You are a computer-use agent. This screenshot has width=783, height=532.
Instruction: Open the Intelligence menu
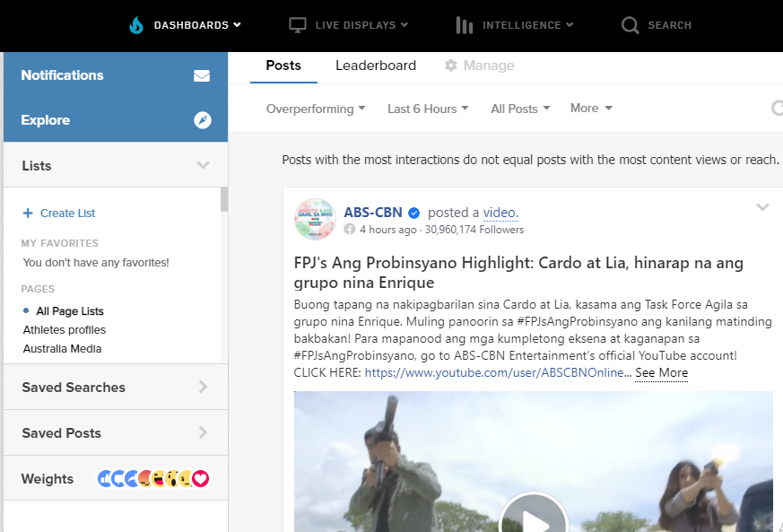tap(527, 25)
